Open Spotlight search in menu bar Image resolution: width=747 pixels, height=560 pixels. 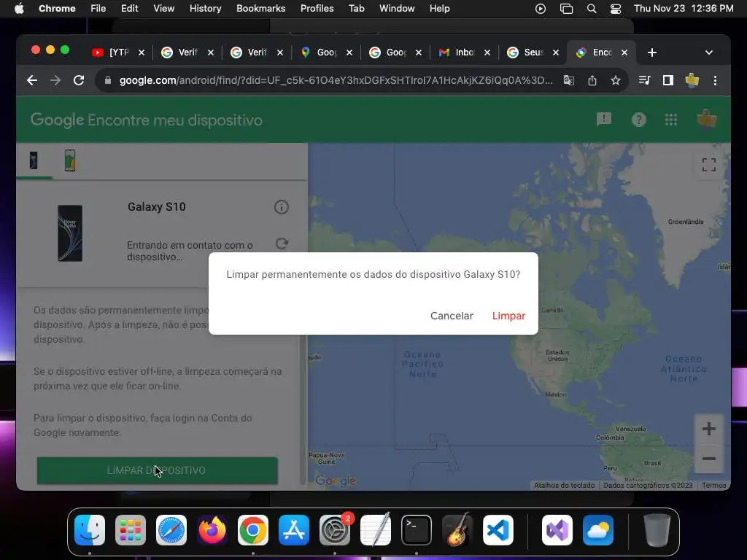[x=591, y=9]
